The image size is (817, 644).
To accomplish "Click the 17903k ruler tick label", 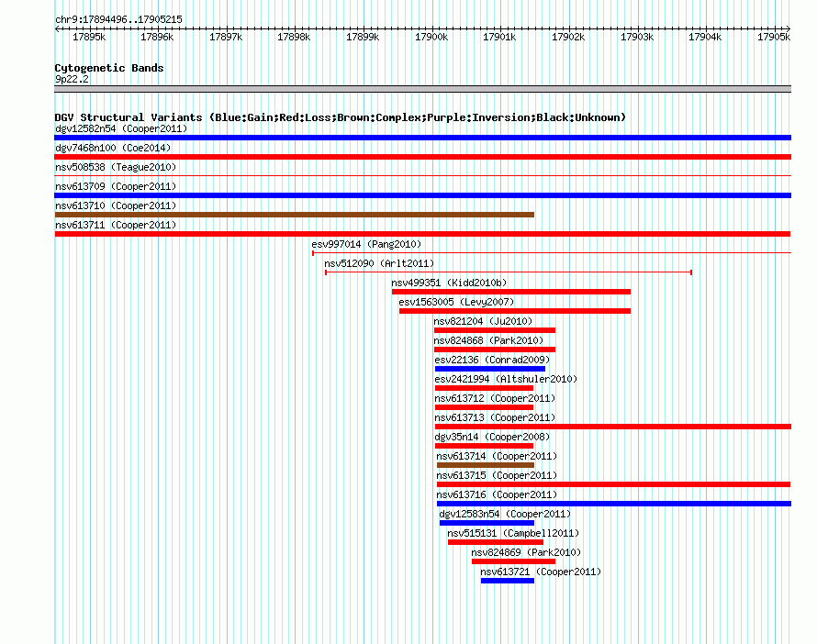I will click(x=637, y=37).
